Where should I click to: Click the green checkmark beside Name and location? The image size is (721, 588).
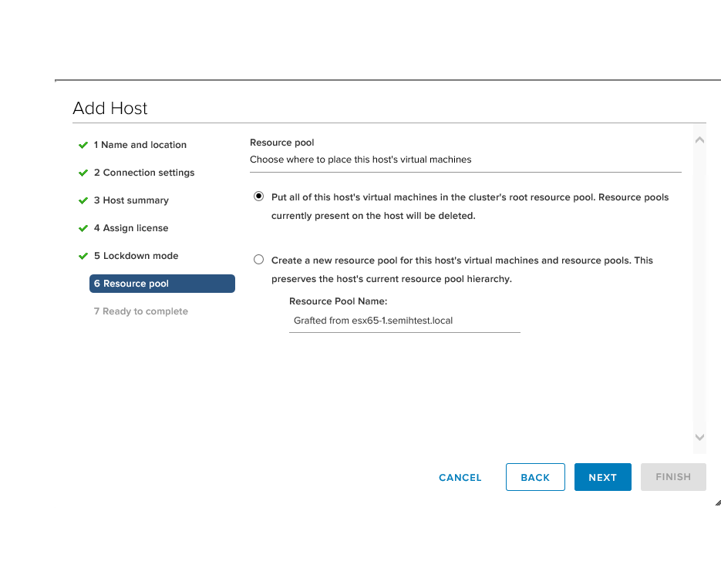(83, 145)
